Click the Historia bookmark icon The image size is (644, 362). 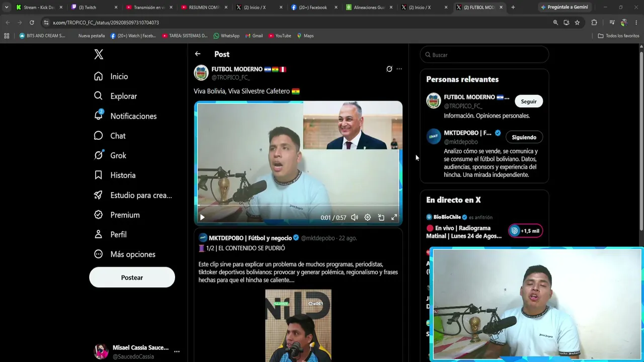coord(99,175)
